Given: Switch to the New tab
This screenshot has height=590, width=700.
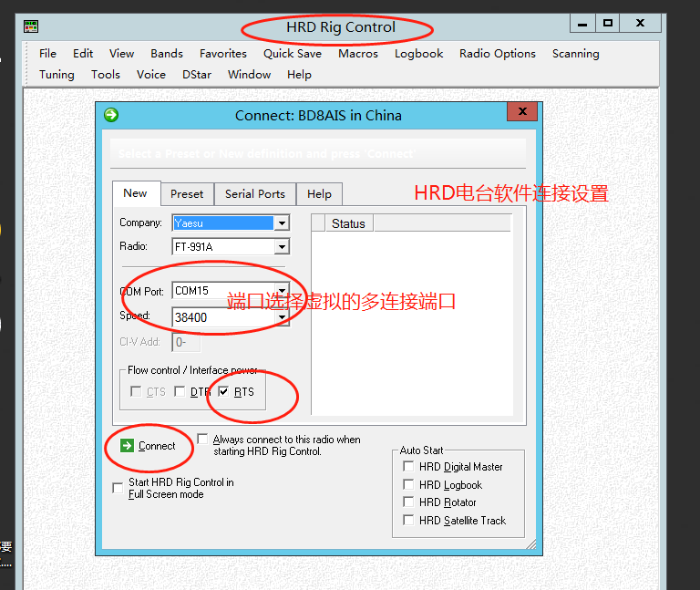Looking at the screenshot, I should pyautogui.click(x=136, y=193).
